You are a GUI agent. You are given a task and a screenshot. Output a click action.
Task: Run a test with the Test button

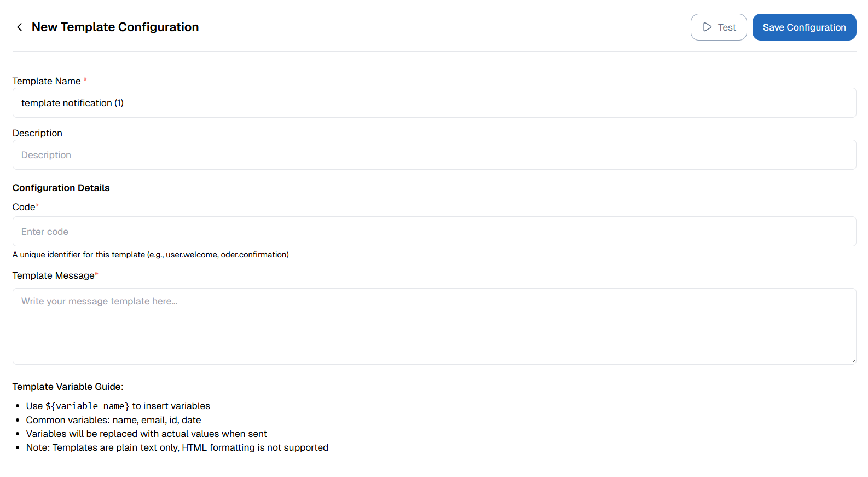pos(719,27)
